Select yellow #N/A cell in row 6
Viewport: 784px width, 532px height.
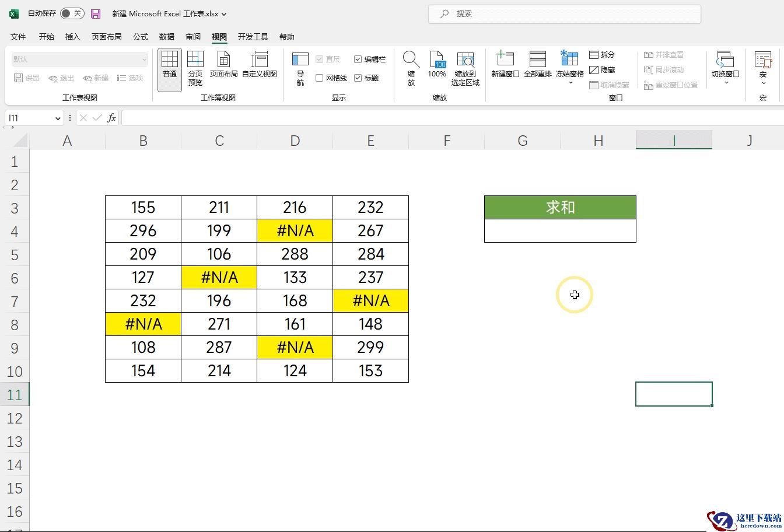point(219,278)
